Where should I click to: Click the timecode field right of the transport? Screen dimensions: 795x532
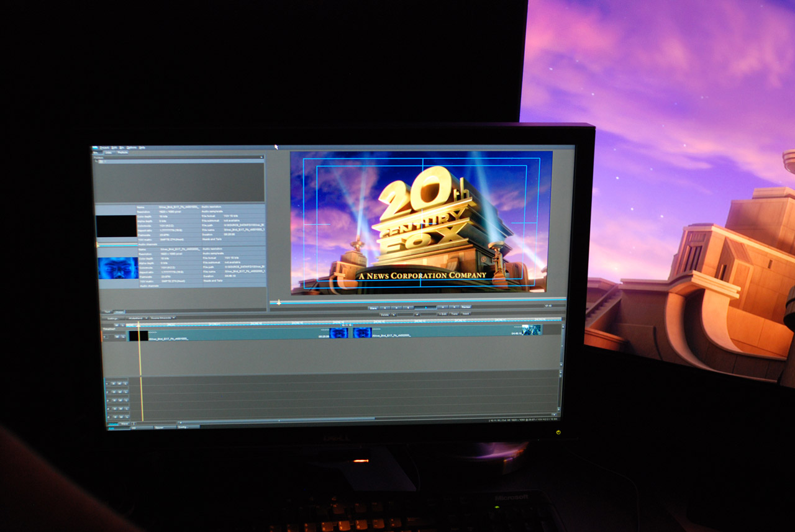[555, 305]
